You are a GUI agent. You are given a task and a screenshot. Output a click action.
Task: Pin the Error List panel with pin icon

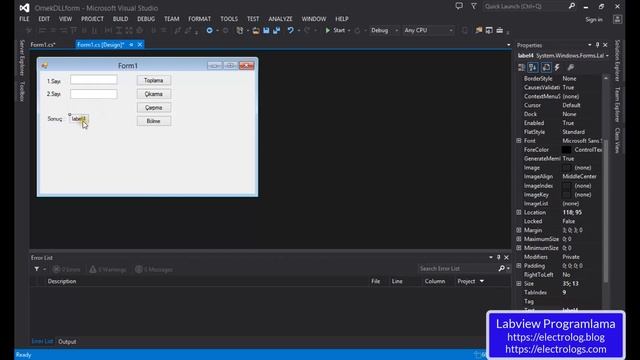point(498,258)
